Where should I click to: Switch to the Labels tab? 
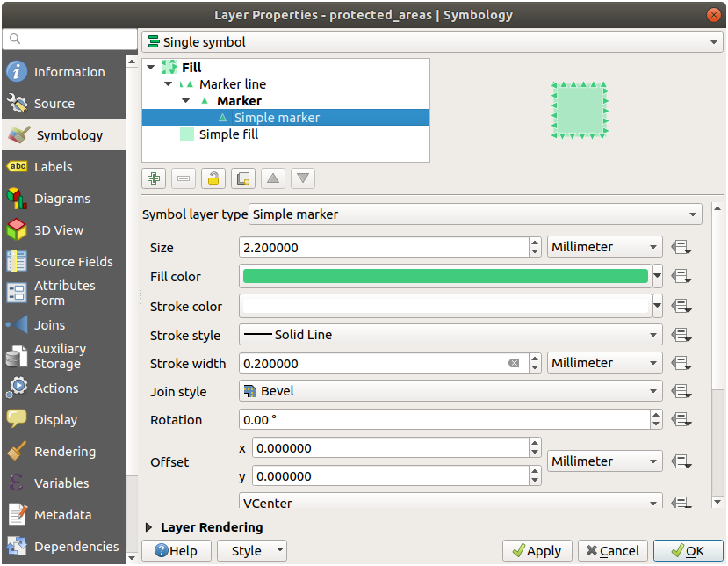click(53, 167)
